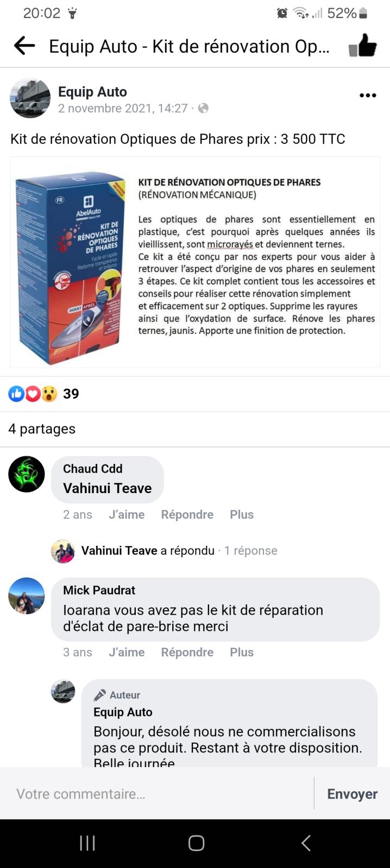Tap Android home navigation button
390x868 pixels.
coord(196,843)
